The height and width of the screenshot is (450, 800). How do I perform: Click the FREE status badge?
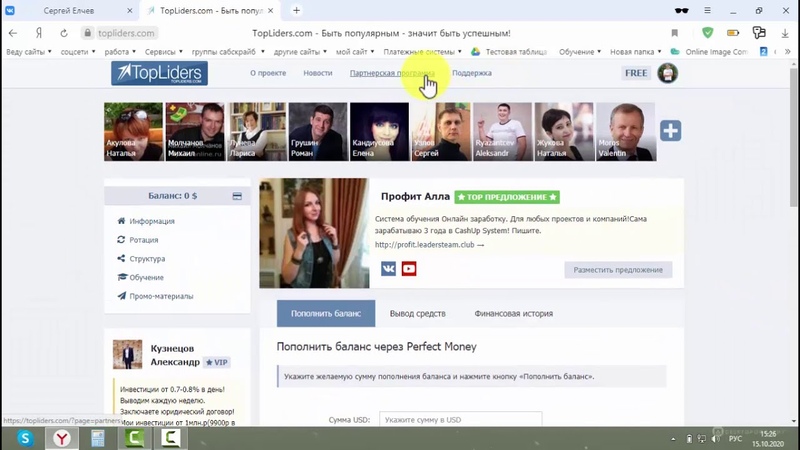click(x=636, y=73)
